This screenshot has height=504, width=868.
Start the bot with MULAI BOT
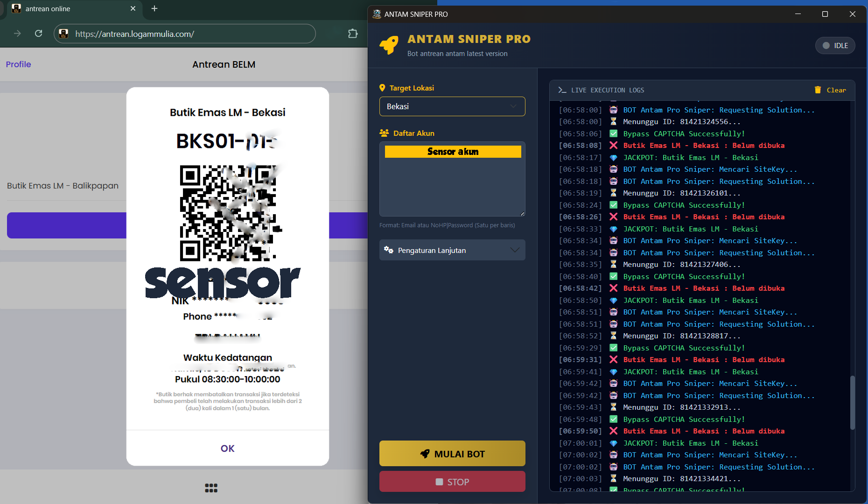pos(452,454)
